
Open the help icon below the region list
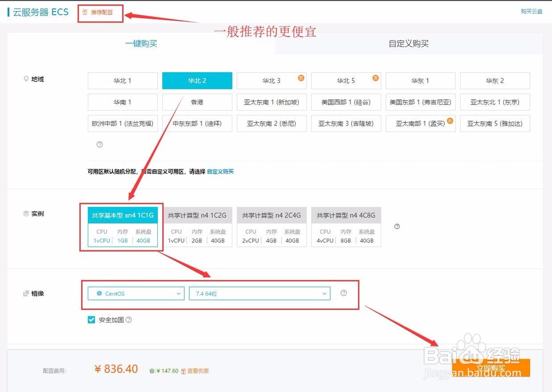(x=99, y=144)
